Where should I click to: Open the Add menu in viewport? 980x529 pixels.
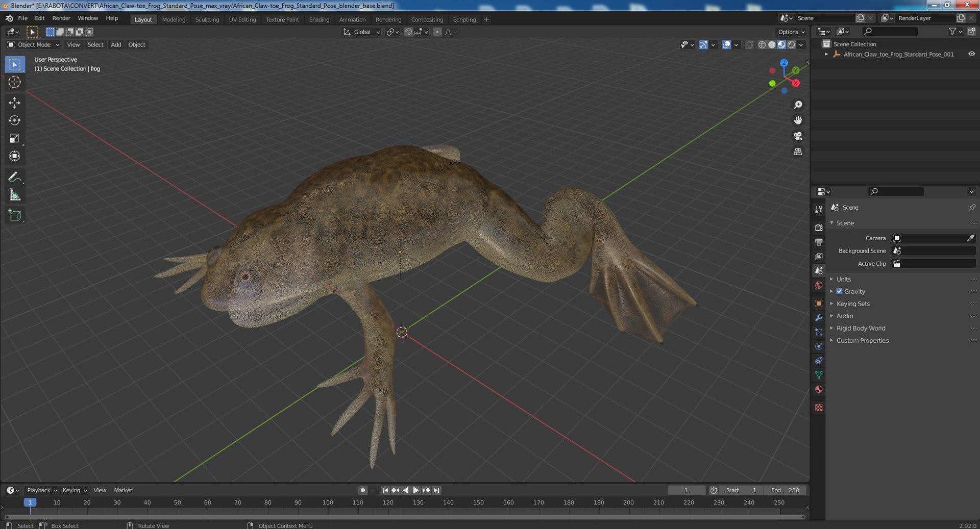pos(116,45)
